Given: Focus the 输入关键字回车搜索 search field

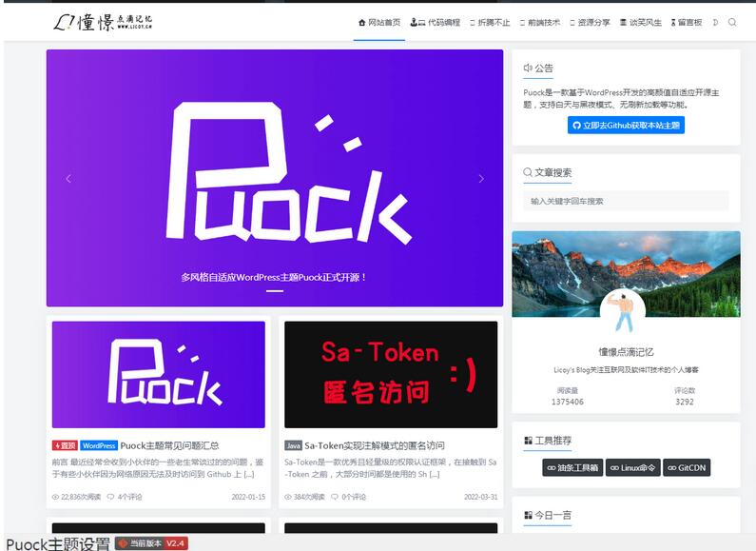Looking at the screenshot, I should (626, 201).
